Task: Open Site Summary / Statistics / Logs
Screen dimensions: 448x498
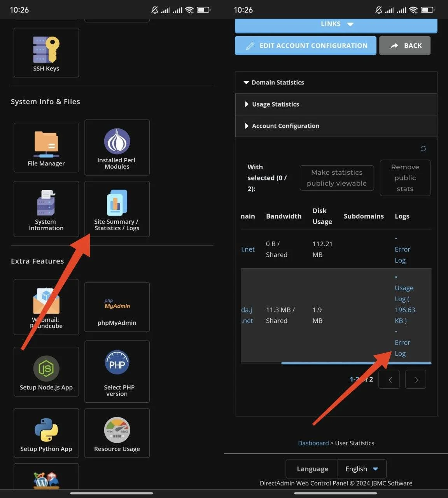Action: click(117, 209)
